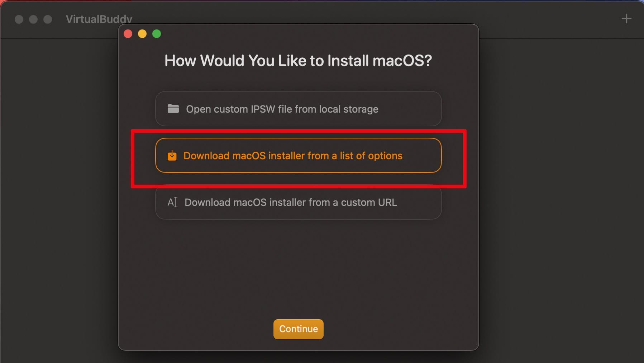Select Download macOS installer from a list of options

[298, 155]
